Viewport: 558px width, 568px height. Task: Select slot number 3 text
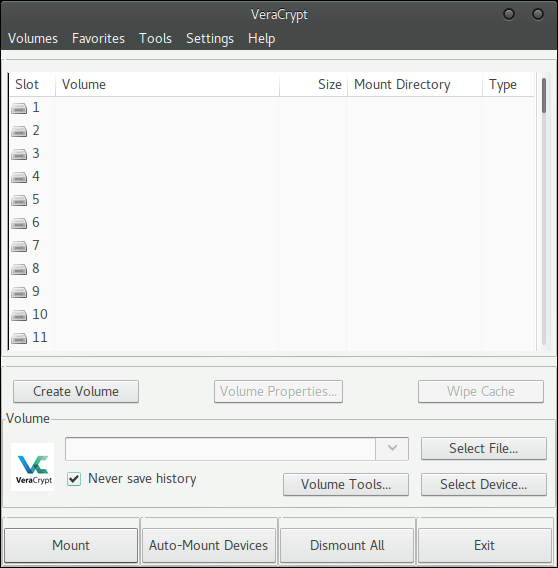click(36, 154)
